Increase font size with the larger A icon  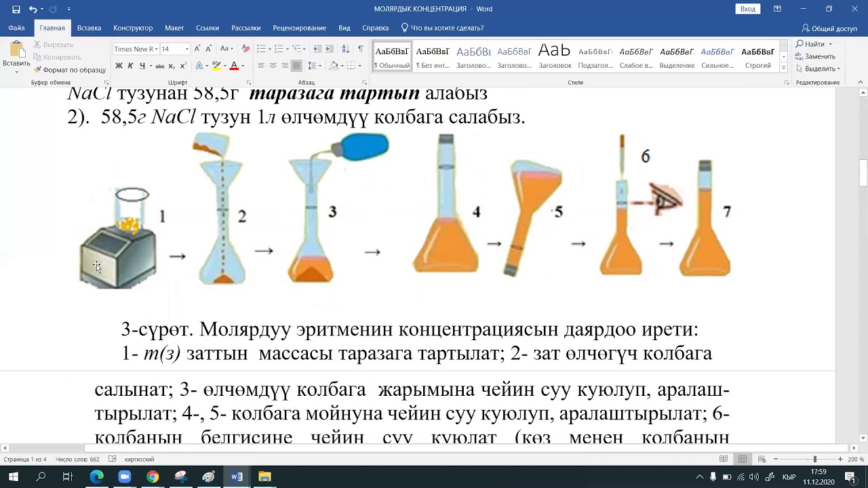(197, 49)
